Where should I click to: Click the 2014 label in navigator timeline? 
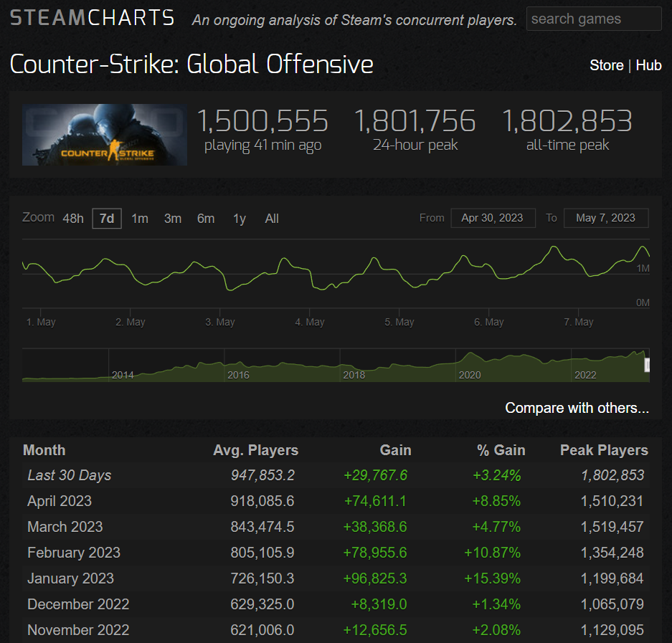[x=123, y=375]
